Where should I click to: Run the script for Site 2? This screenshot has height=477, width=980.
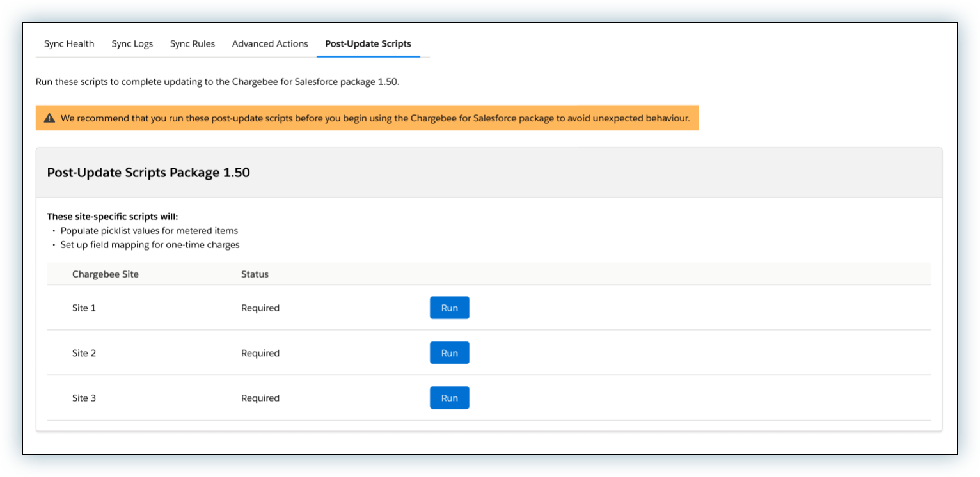coord(449,353)
